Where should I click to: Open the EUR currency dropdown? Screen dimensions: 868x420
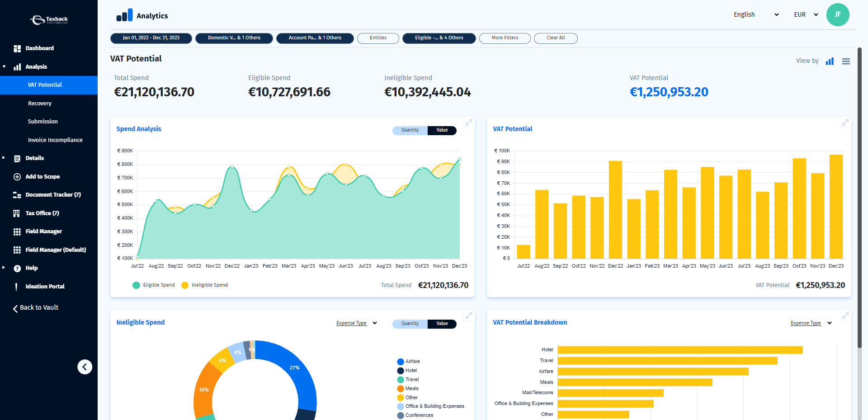[806, 14]
